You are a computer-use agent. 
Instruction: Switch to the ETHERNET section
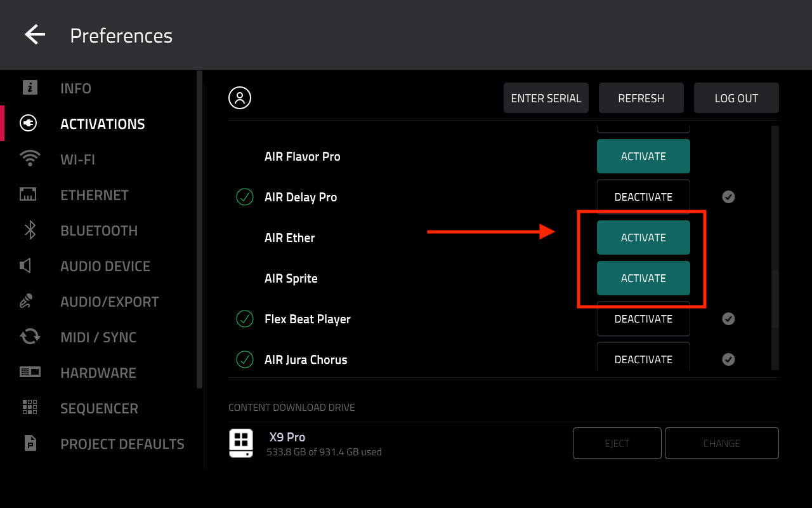[95, 195]
